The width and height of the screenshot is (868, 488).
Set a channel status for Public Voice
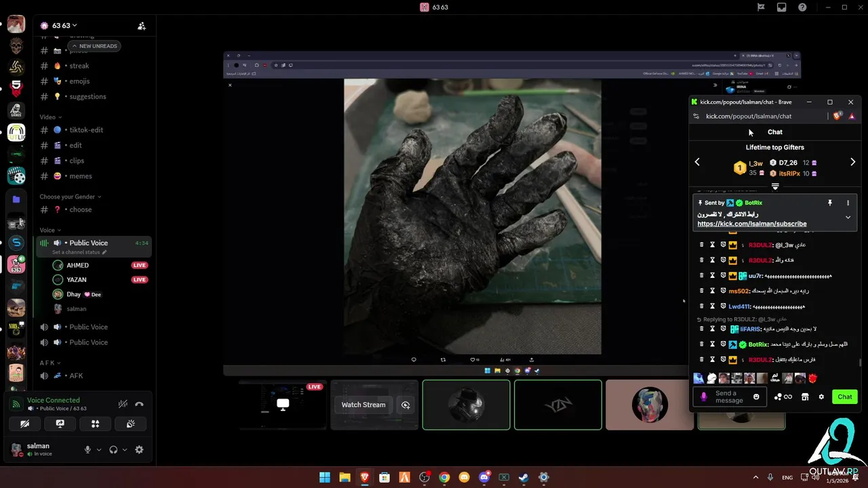pyautogui.click(x=79, y=252)
